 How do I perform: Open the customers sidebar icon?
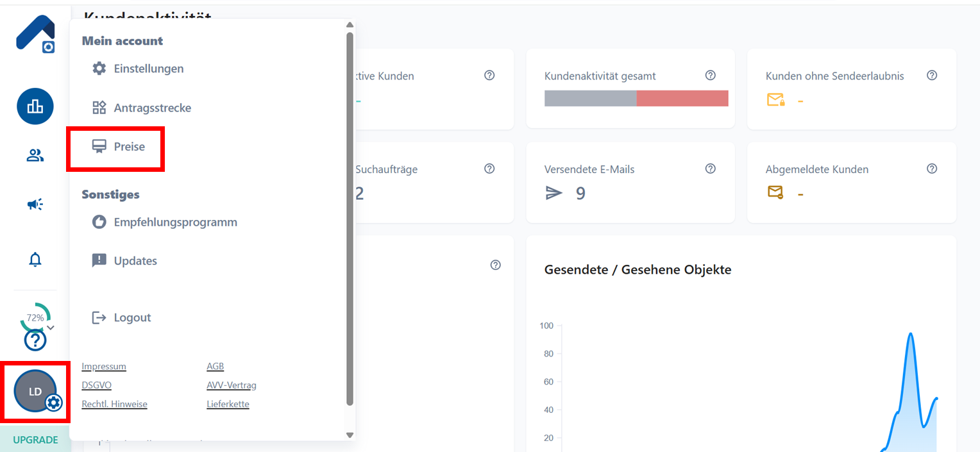[35, 155]
